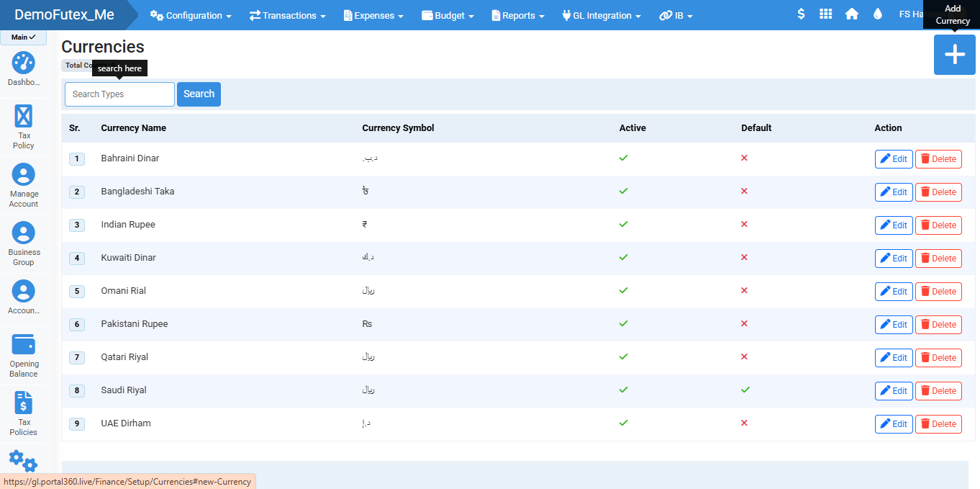Open the Configuration dropdown menu
980x489 pixels.
(x=191, y=15)
